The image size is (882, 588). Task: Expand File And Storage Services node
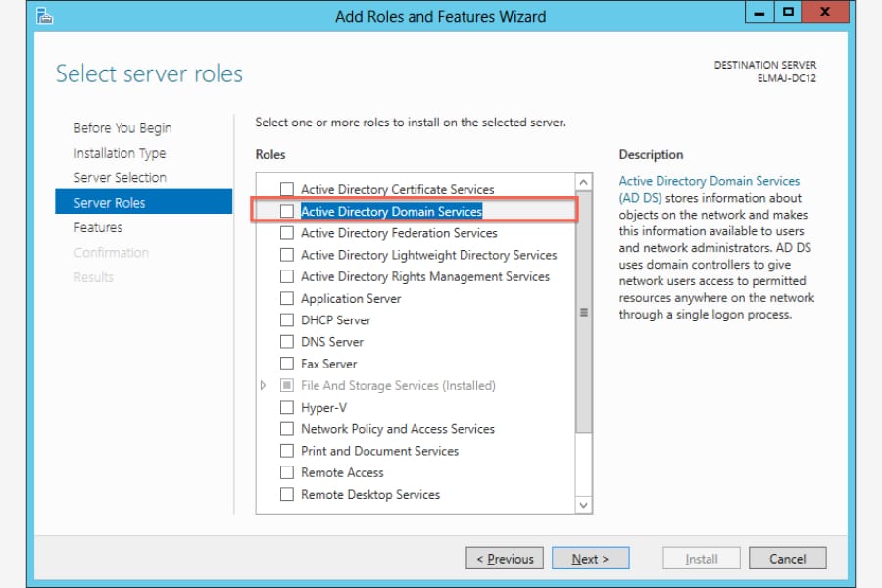tap(263, 385)
